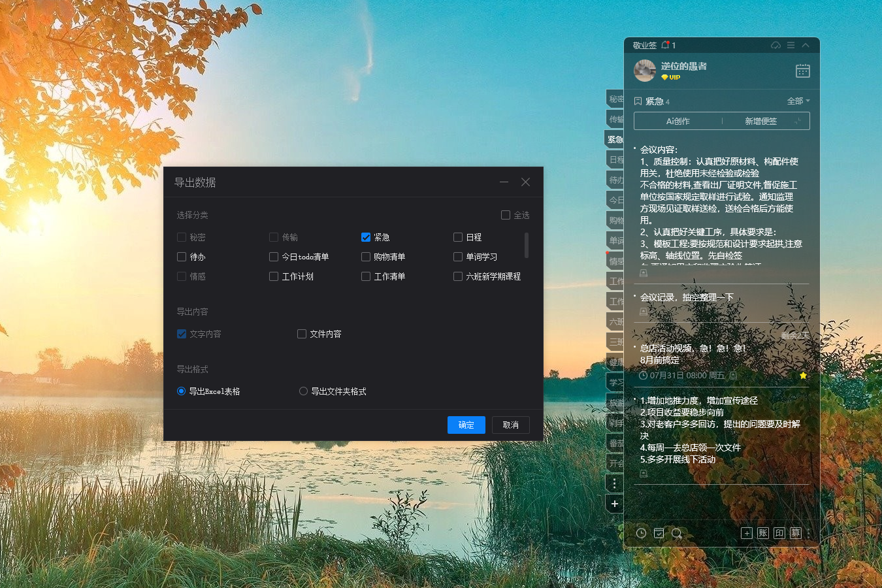Check the 六班新学期课程 checkbox
The width and height of the screenshot is (882, 588).
tap(458, 276)
